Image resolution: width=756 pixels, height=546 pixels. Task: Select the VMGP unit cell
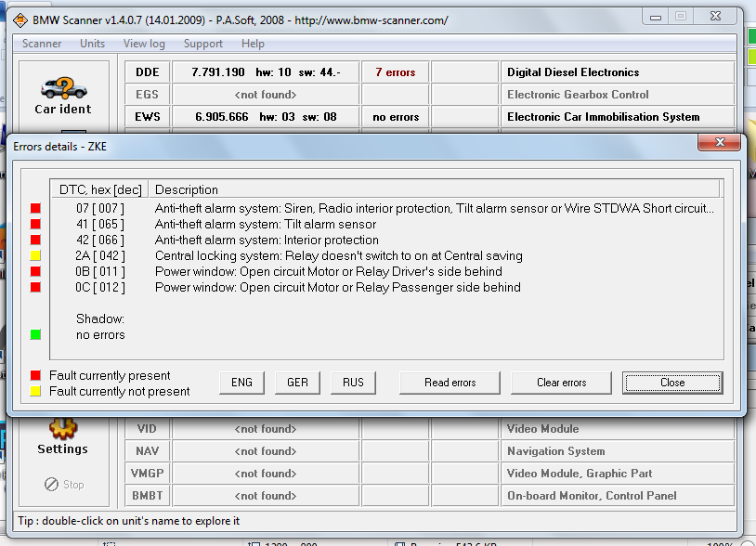[148, 474]
